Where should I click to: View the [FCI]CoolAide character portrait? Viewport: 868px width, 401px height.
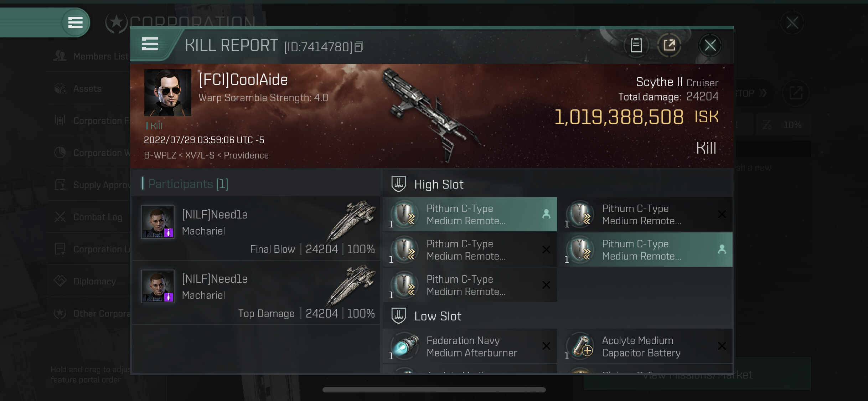coord(167,93)
